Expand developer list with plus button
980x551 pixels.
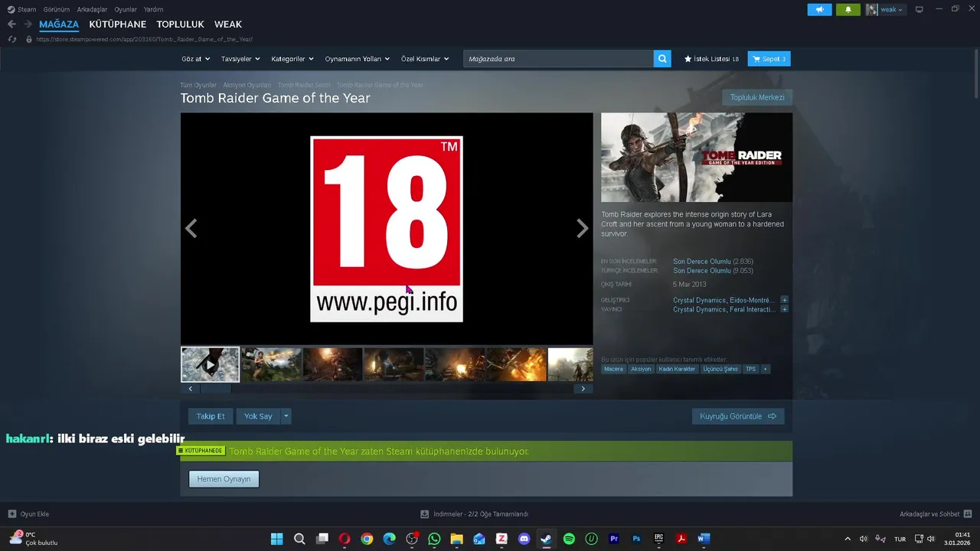coord(784,300)
